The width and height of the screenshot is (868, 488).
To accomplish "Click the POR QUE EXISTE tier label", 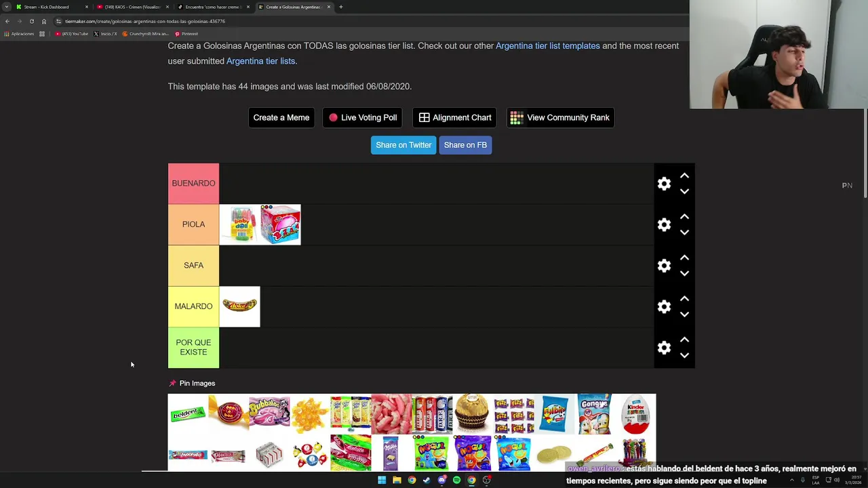I will coord(193,348).
